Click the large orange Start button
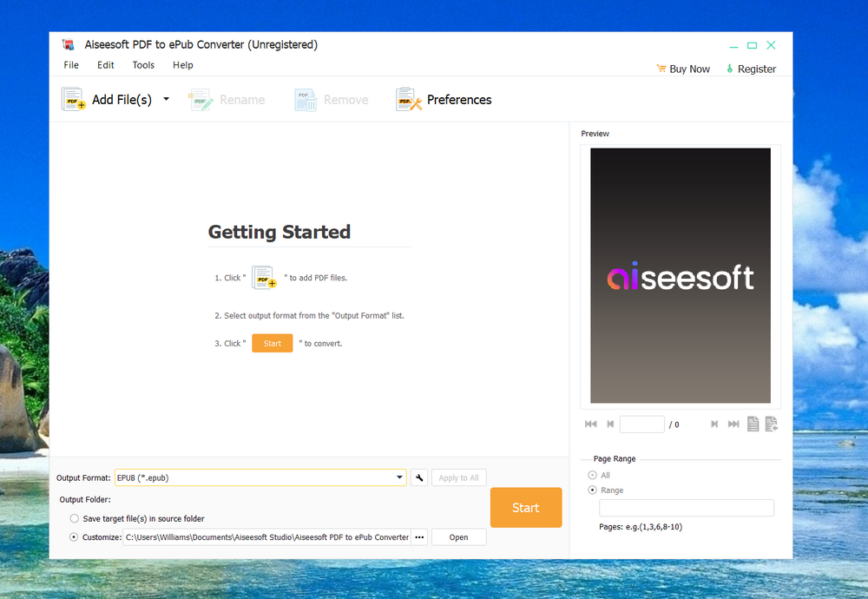Image resolution: width=868 pixels, height=599 pixels. point(526,508)
